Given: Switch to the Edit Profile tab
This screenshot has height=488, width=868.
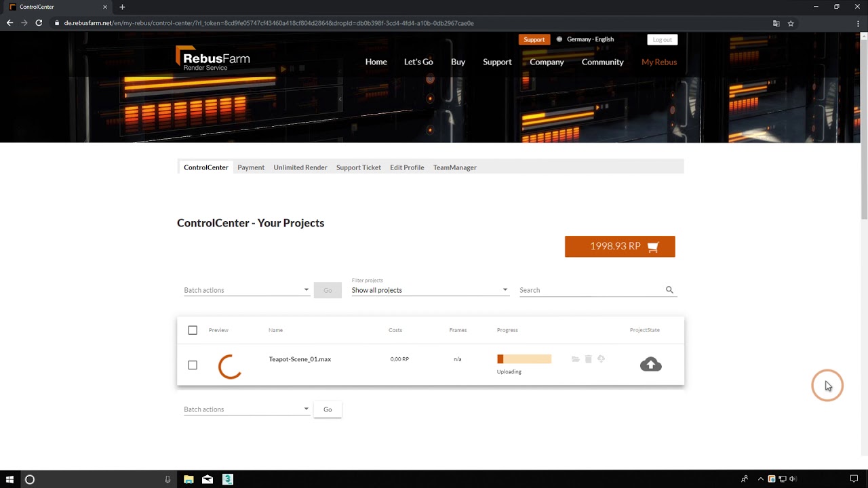Looking at the screenshot, I should coord(407,167).
